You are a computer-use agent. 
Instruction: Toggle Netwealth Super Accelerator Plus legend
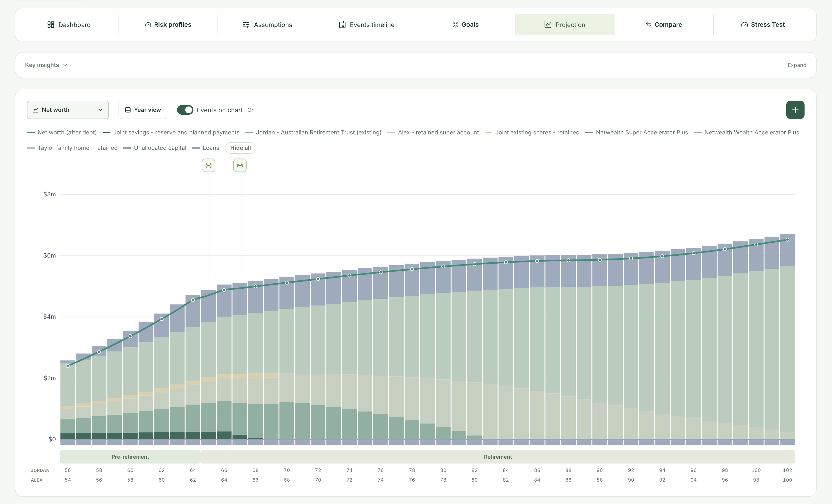pos(636,133)
